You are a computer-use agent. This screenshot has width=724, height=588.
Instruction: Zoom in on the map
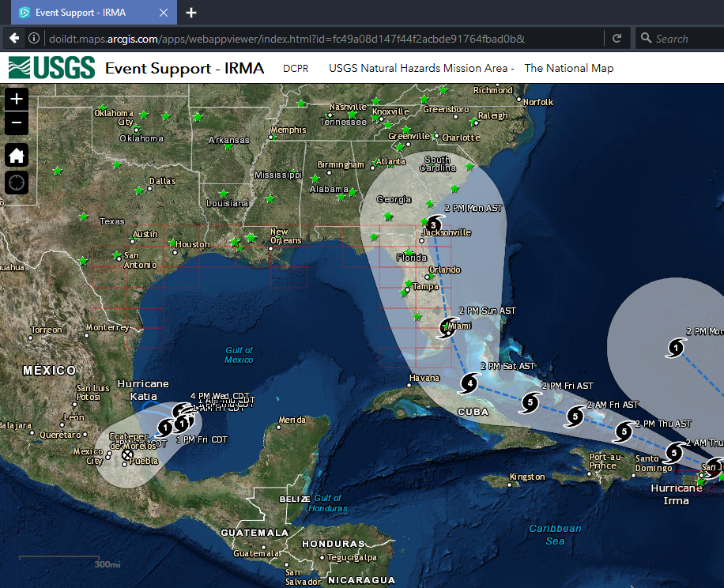(17, 100)
